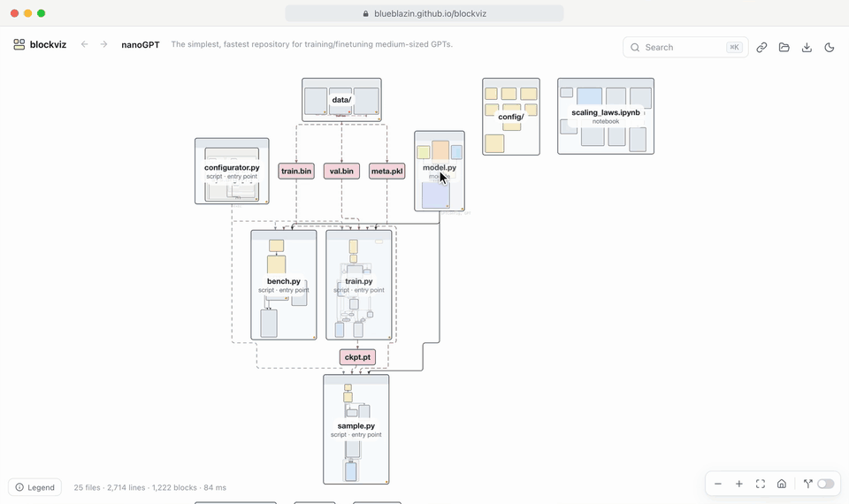Open folder via the folder icon

point(784,47)
